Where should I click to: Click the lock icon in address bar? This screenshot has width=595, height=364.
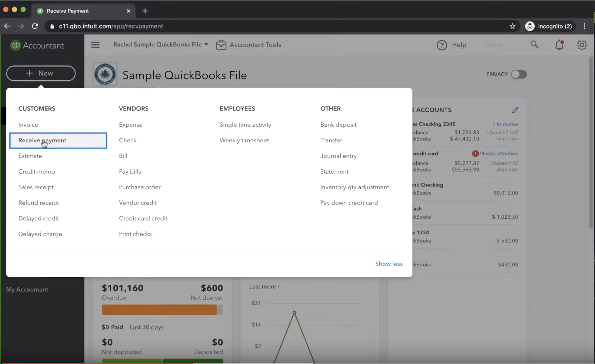click(x=52, y=26)
